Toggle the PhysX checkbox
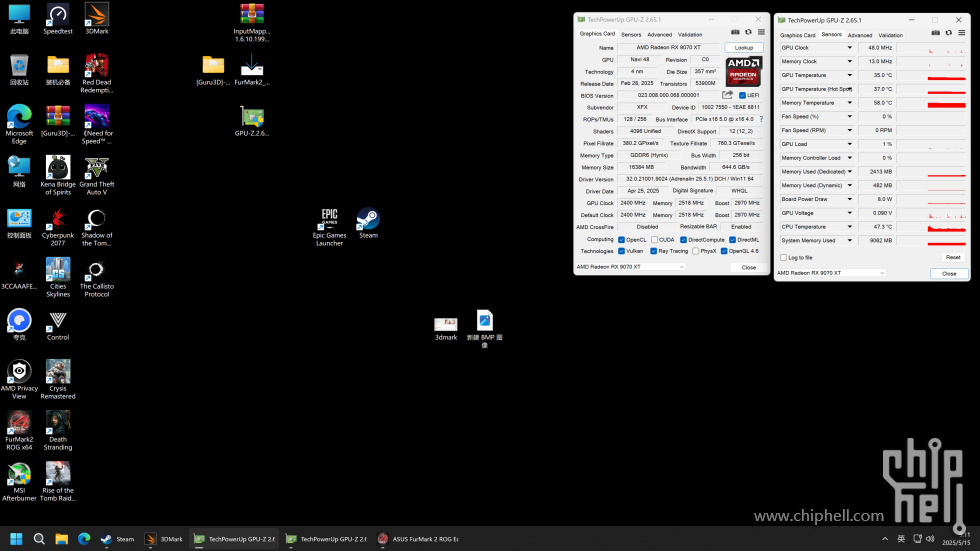 696,251
